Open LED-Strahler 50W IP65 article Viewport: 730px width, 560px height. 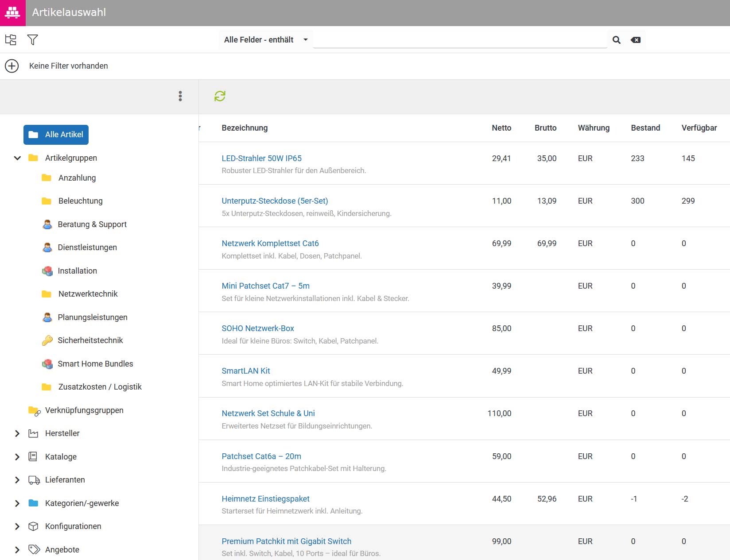261,158
